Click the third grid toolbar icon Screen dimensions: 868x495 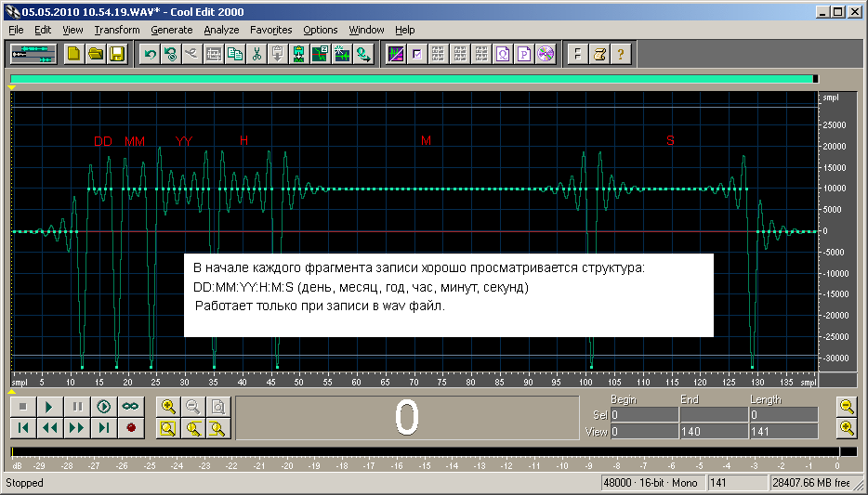(481, 54)
